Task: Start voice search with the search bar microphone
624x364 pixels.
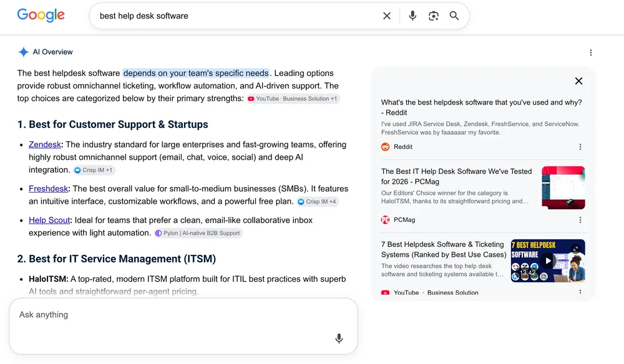Action: tap(412, 16)
